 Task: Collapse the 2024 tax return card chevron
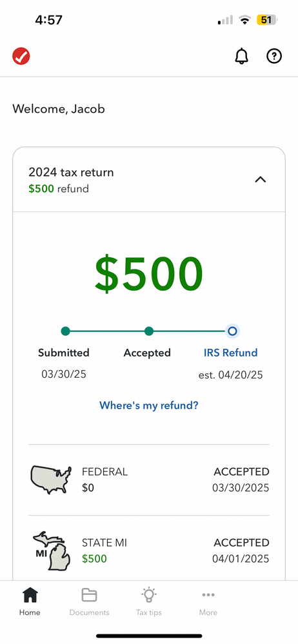(x=261, y=179)
